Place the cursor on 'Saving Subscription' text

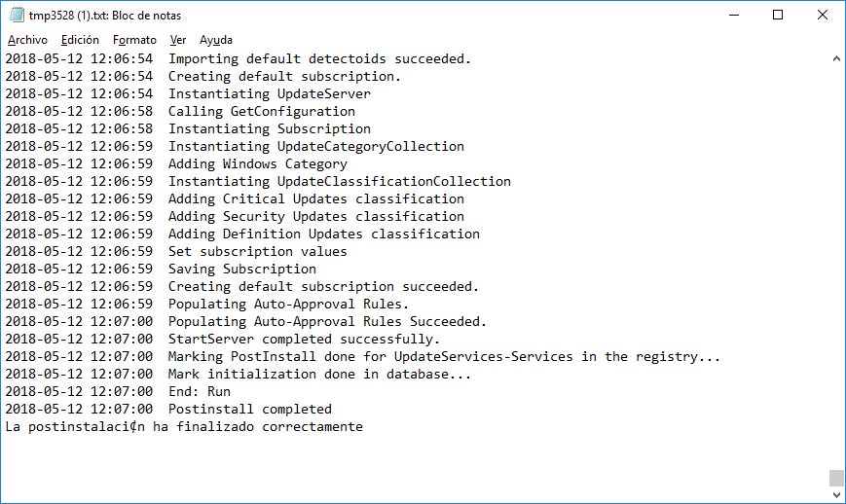pyautogui.click(x=241, y=269)
